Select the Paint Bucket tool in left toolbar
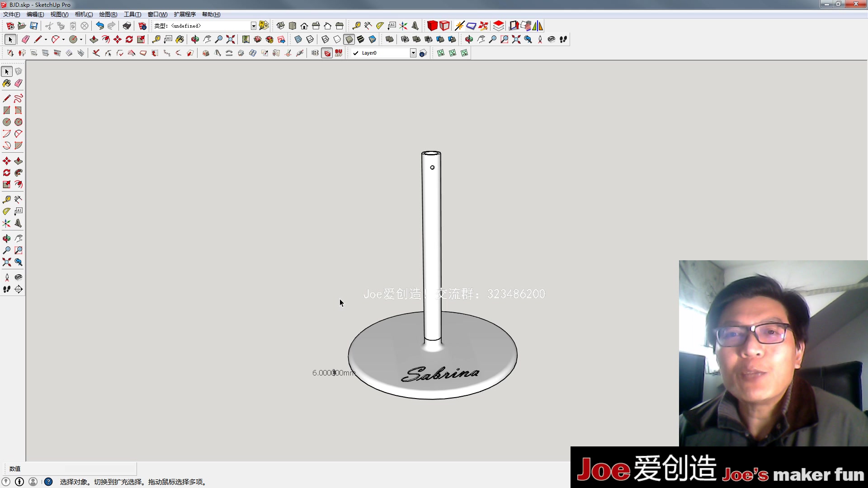The width and height of the screenshot is (868, 488). coord(7,84)
